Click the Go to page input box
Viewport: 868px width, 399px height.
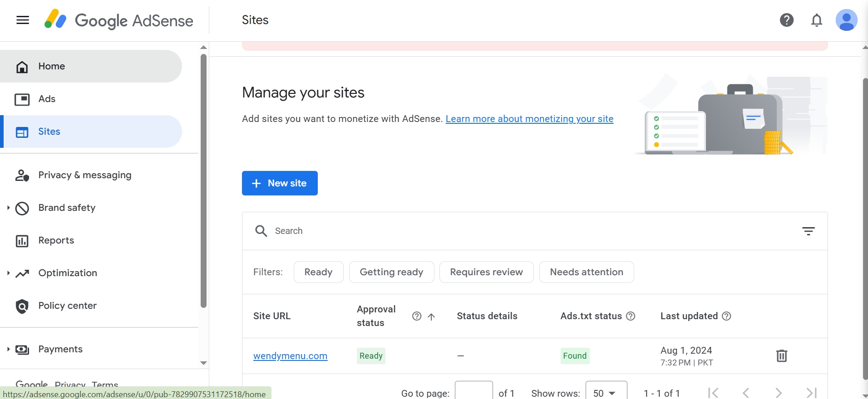point(473,391)
